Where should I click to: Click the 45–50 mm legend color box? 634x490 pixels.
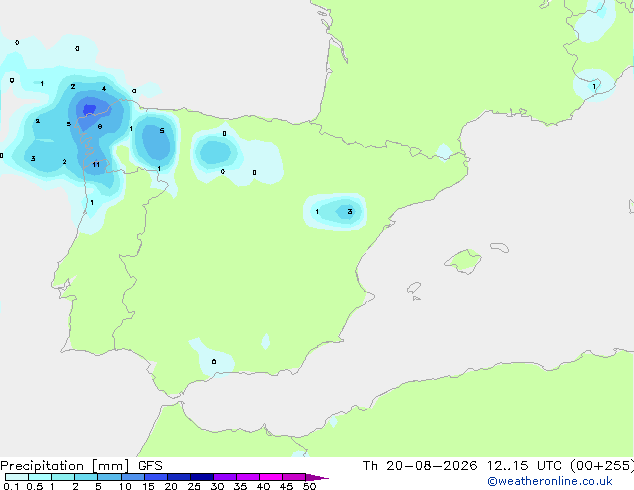click(x=294, y=477)
